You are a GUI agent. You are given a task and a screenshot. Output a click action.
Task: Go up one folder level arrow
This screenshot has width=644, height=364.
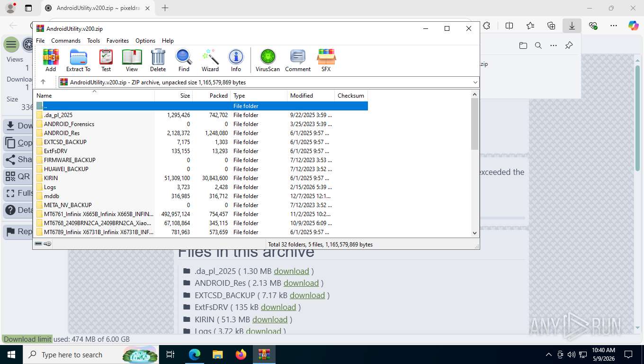point(43,82)
